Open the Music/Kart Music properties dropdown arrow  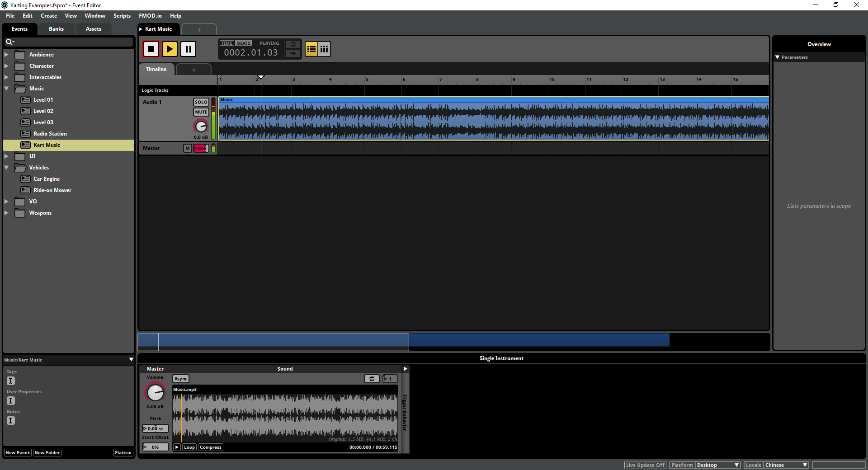click(131, 360)
